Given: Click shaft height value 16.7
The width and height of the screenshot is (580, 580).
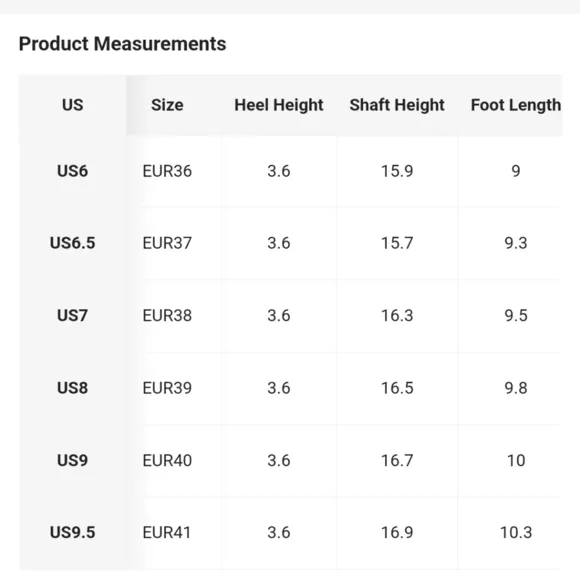Looking at the screenshot, I should (397, 461).
